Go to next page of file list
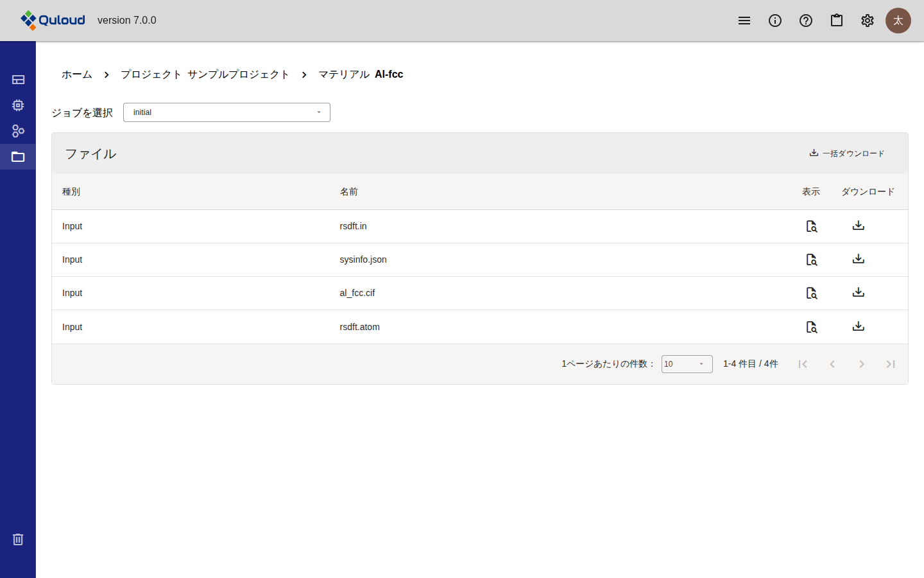Screen dimensions: 924x578 click(862, 364)
